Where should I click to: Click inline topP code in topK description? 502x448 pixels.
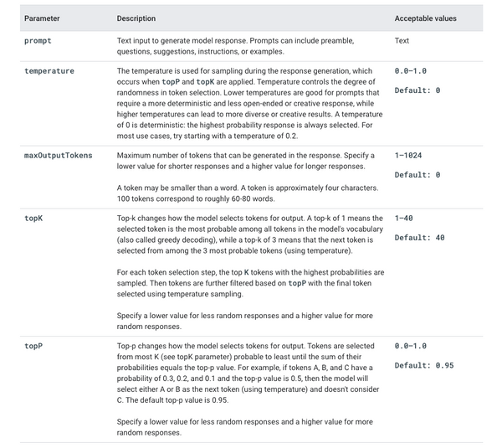(x=297, y=283)
